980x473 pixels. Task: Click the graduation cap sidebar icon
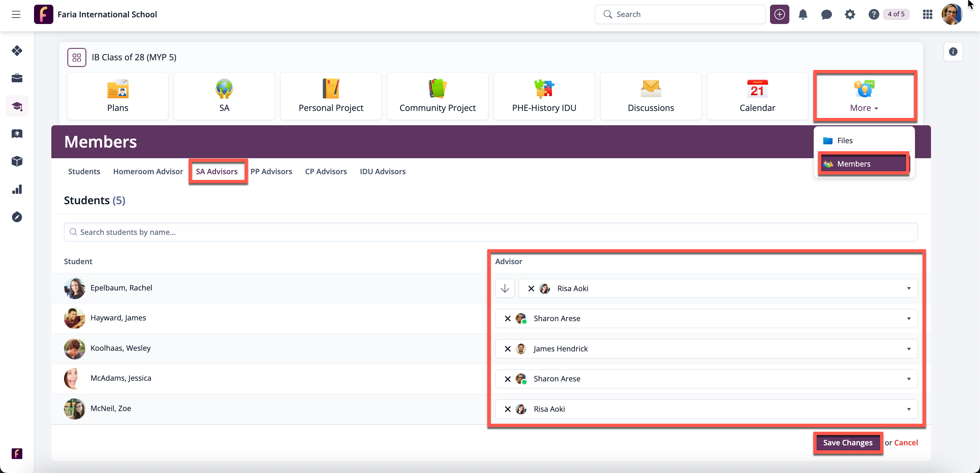[17, 106]
